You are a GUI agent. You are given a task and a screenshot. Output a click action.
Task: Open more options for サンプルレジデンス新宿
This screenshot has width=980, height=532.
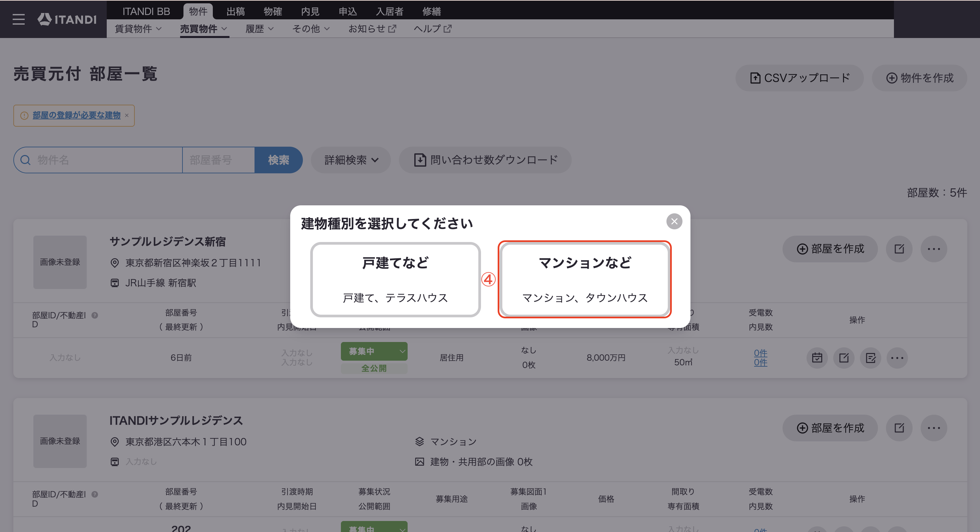click(x=934, y=249)
